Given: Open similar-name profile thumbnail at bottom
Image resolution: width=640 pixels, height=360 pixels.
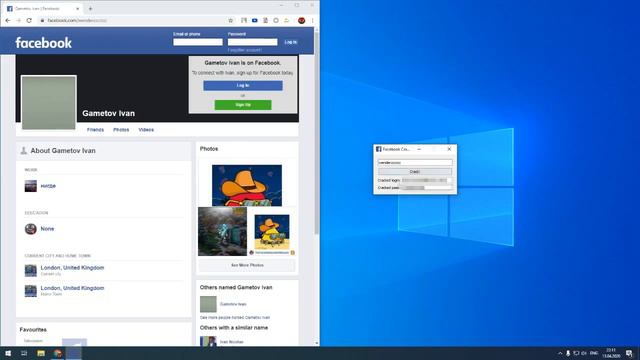Looking at the screenshot, I should [208, 341].
